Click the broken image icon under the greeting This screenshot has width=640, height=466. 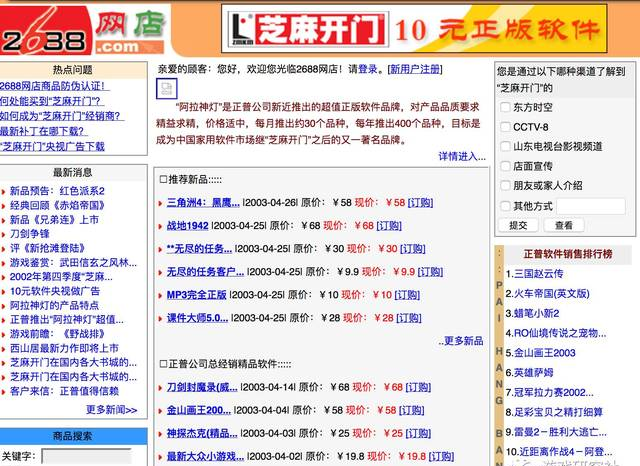point(167,88)
